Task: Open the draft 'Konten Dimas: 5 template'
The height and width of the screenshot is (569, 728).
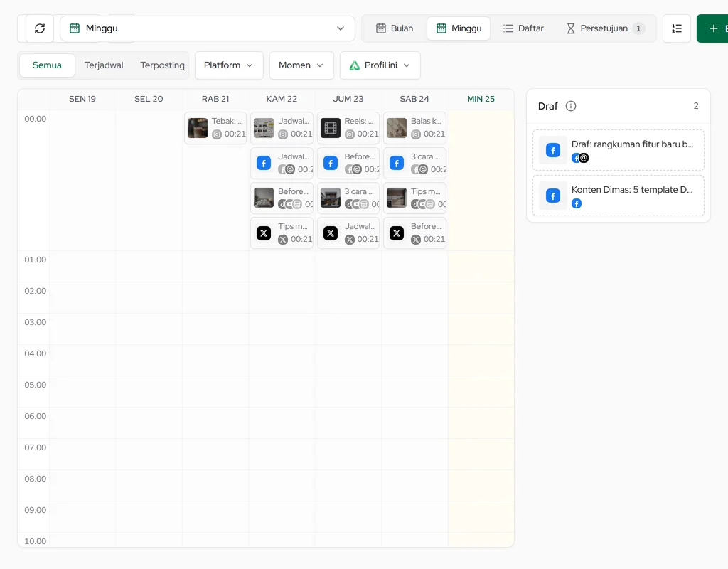Action: (x=619, y=196)
